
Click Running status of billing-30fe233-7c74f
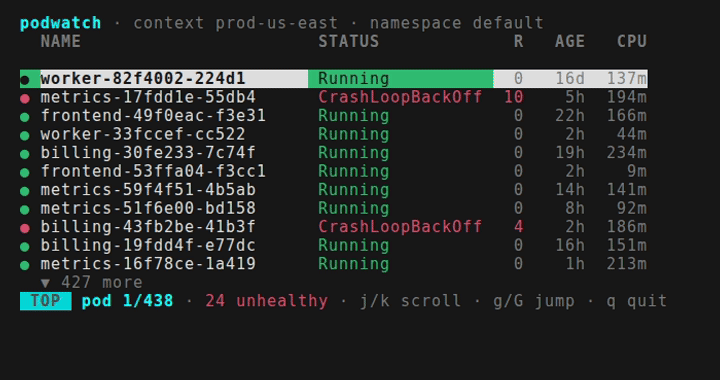pos(354,153)
